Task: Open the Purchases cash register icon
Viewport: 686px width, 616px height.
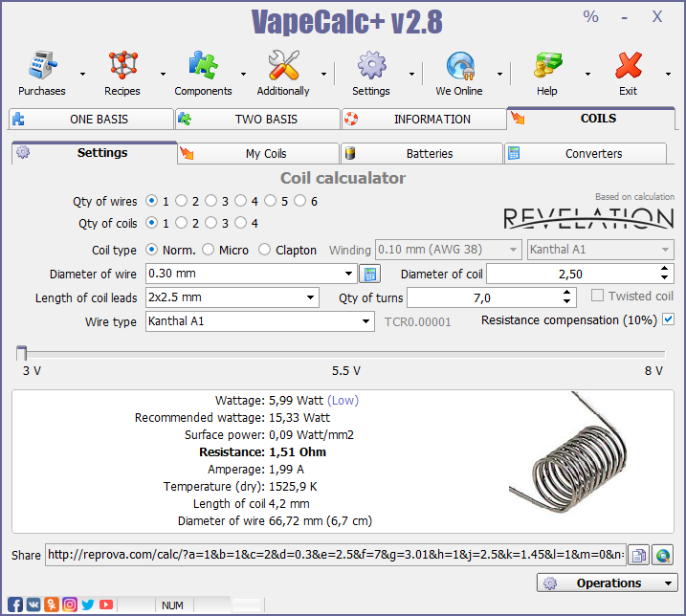Action: [42, 65]
